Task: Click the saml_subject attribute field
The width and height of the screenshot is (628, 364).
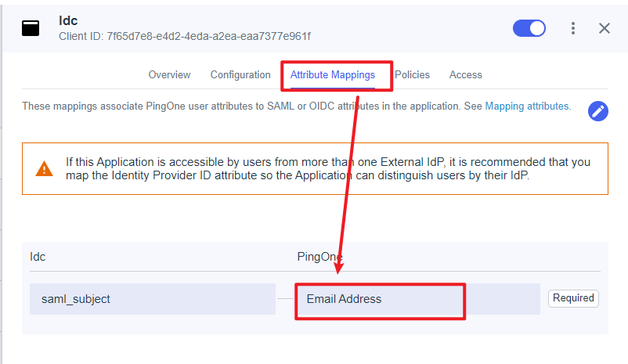Action: pyautogui.click(x=153, y=299)
